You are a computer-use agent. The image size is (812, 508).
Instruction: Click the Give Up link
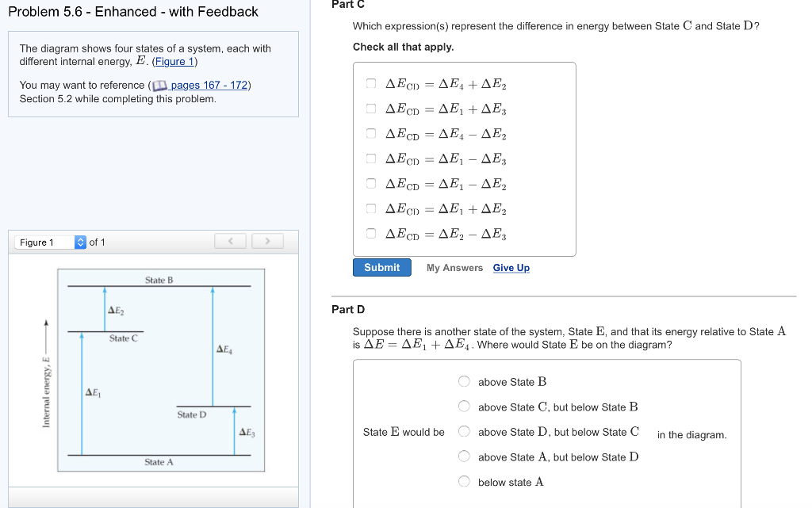511,268
